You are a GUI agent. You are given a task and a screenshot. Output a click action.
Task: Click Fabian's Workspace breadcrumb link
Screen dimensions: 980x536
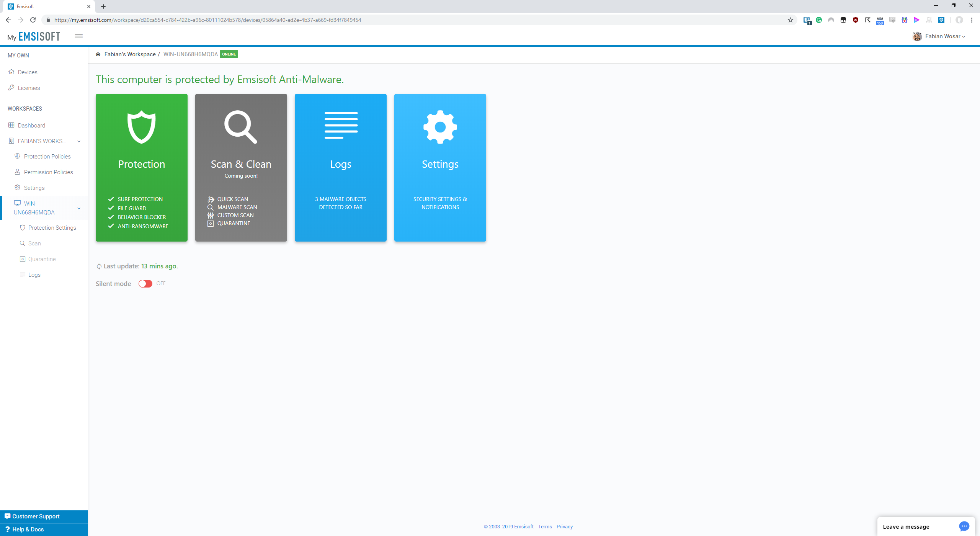click(x=130, y=54)
